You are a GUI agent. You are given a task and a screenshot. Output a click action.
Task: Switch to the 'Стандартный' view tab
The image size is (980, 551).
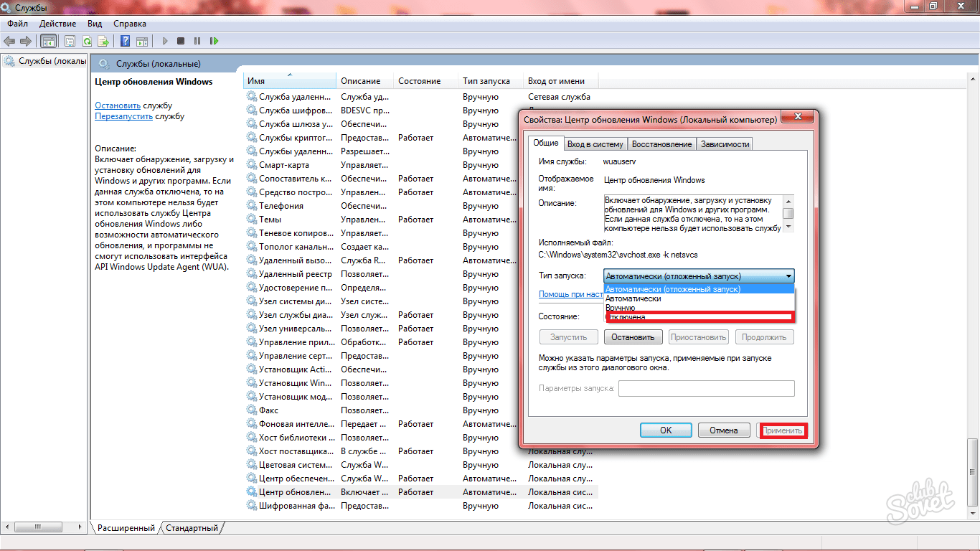coord(192,528)
